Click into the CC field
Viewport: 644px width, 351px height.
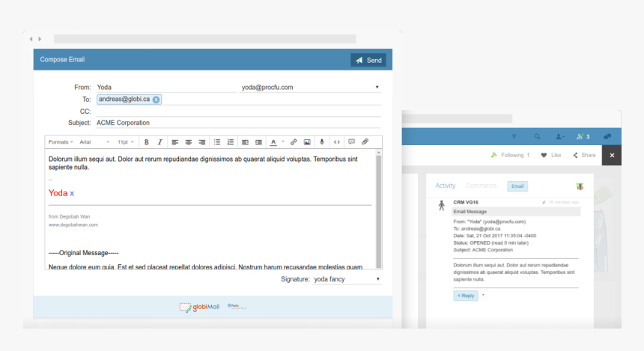[238, 112]
